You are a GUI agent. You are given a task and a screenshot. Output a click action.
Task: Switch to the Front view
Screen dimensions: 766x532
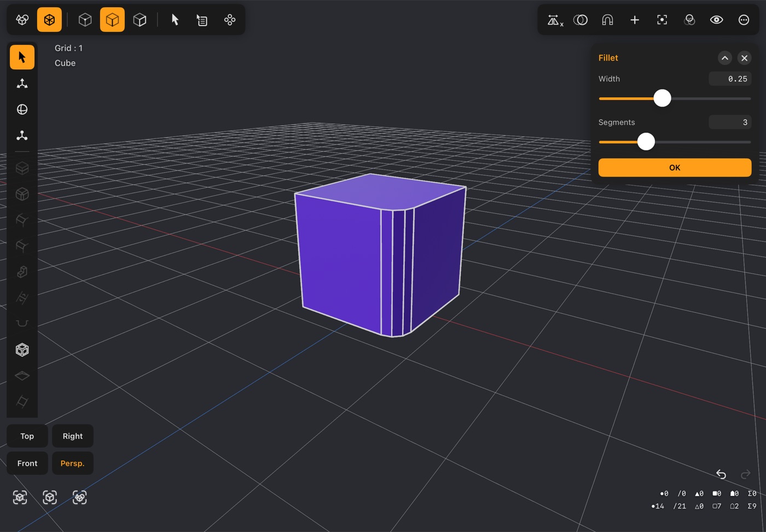coord(27,464)
